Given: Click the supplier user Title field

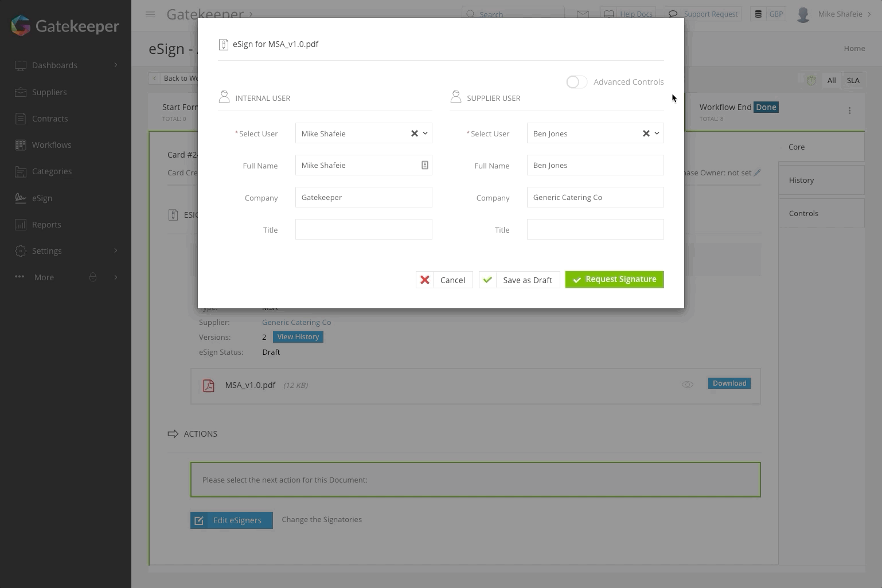Looking at the screenshot, I should [x=595, y=229].
